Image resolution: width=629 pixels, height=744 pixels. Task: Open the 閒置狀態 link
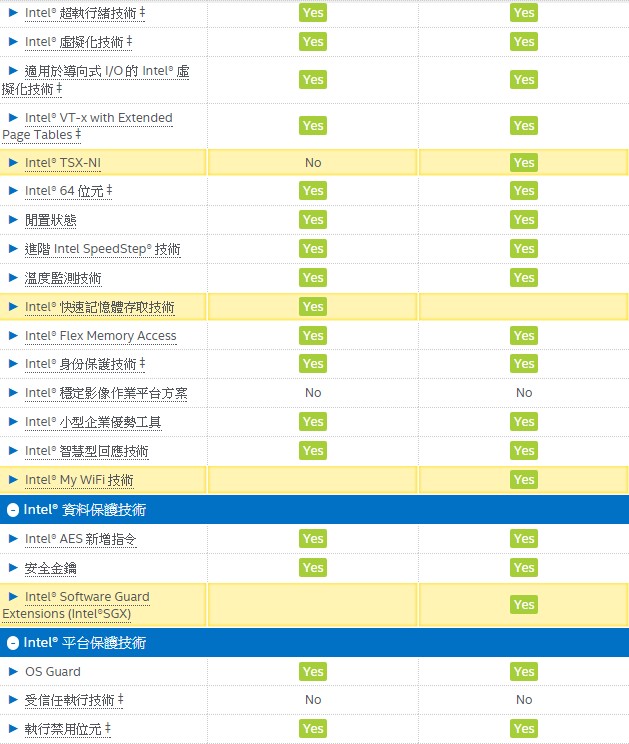click(x=51, y=220)
